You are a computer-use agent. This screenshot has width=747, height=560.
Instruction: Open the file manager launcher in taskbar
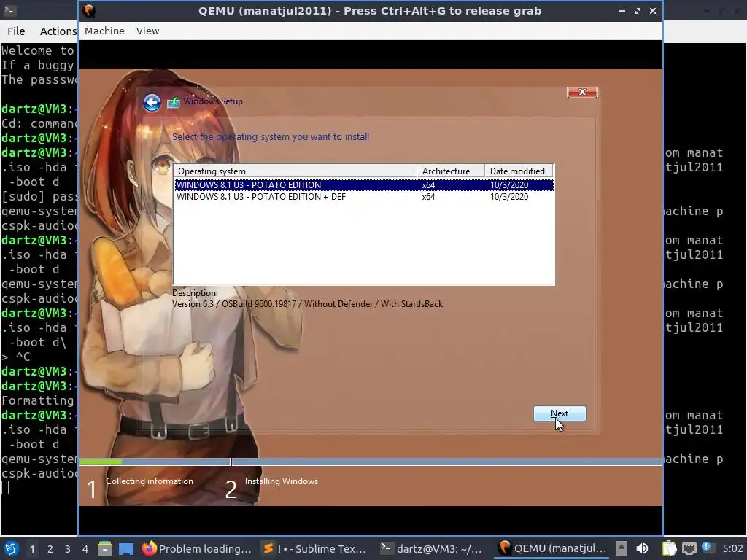[x=105, y=548]
